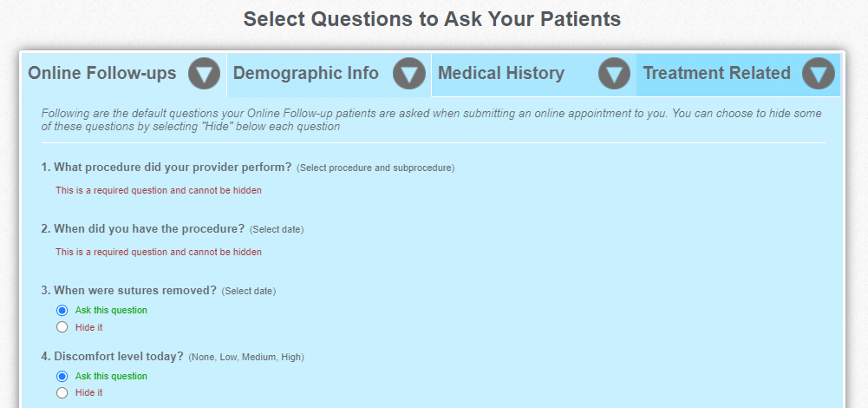Image resolution: width=868 pixels, height=408 pixels.
Task: Choose 'Hide it' radio for sutures removed question
Action: coord(62,327)
